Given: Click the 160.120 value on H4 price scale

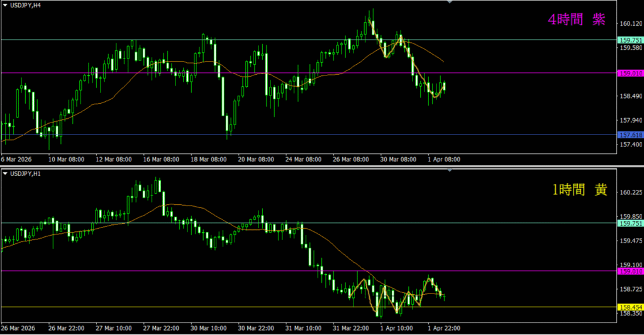Looking at the screenshot, I should pos(630,24).
